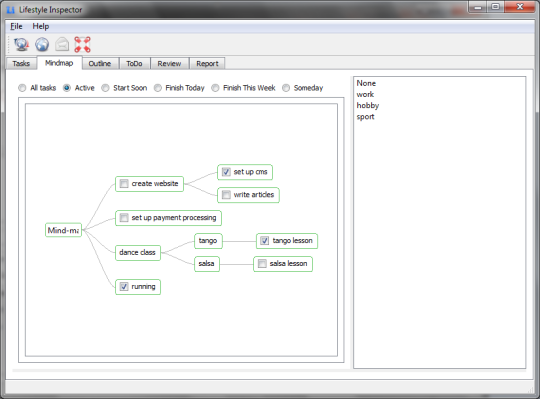540x399 pixels.
Task: Uncheck the running task checkbox
Action: 124,286
